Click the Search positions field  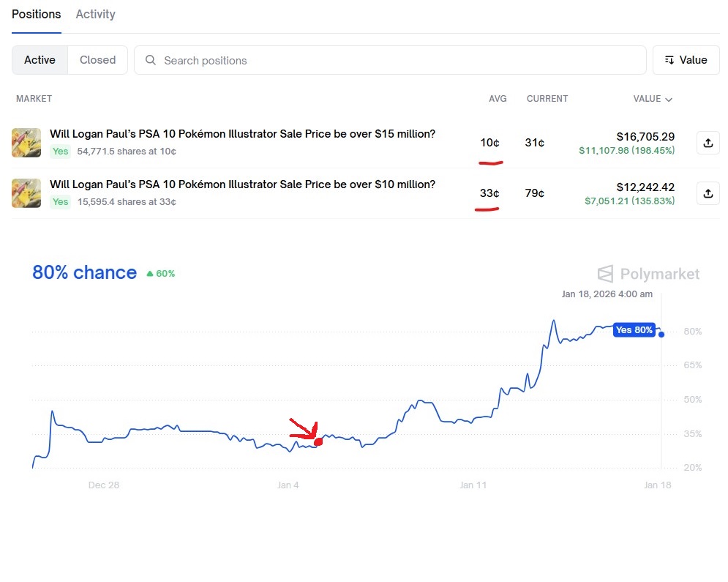pos(395,60)
